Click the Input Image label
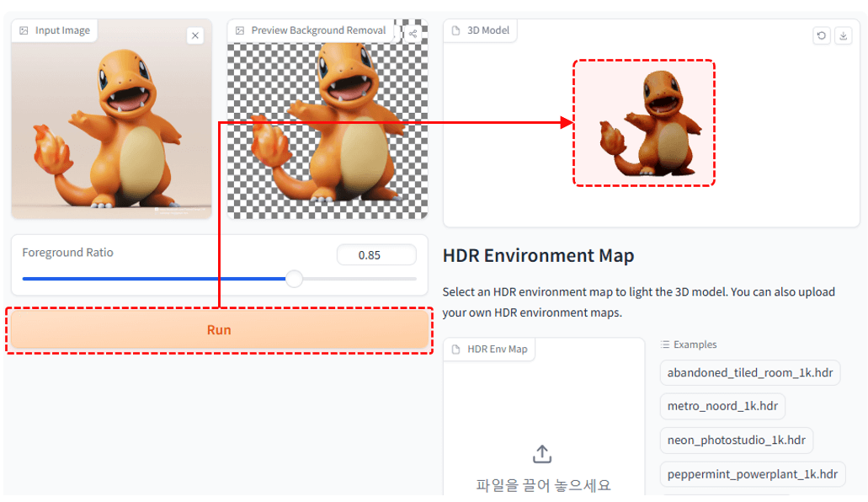Viewport: 868px width, 502px height. 62,30
